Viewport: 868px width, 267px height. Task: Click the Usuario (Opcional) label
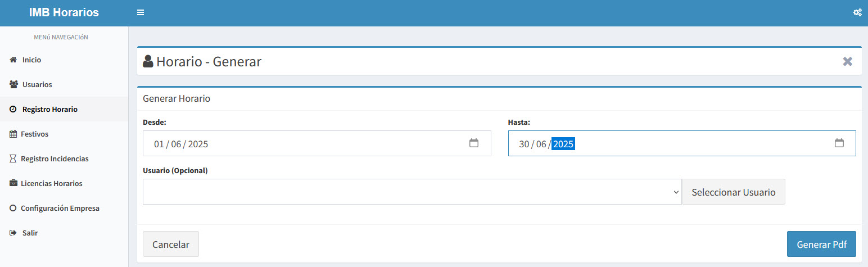coord(175,170)
